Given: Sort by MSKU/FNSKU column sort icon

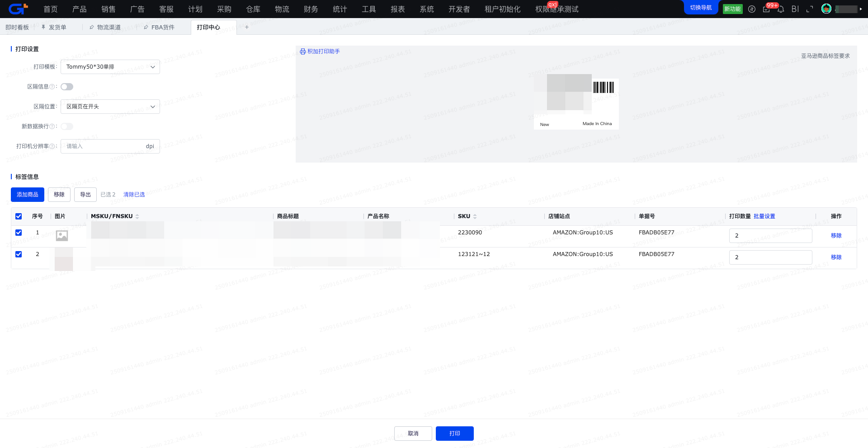Looking at the screenshot, I should pyautogui.click(x=137, y=216).
